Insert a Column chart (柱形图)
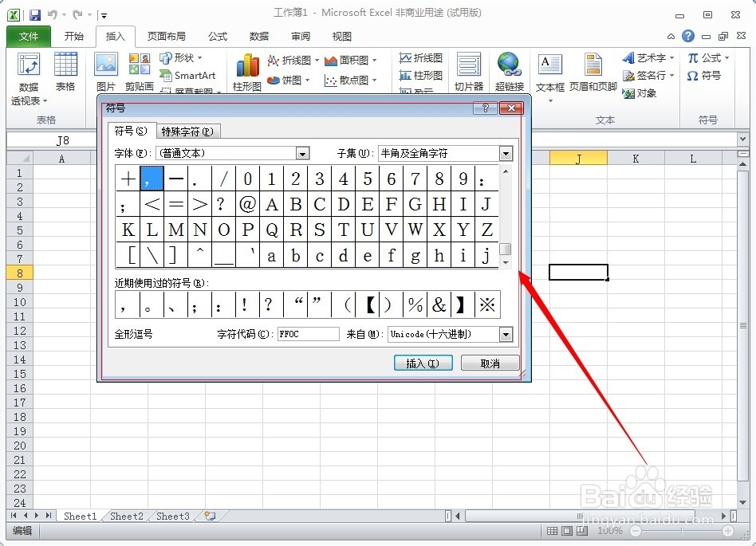 pos(247,72)
